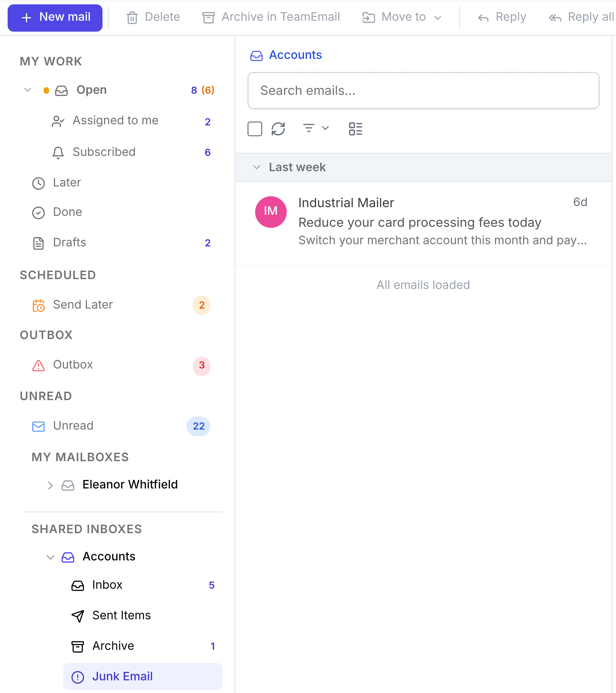Collapse the Accounts shared inbox
The height and width of the screenshot is (693, 616).
[x=50, y=557]
